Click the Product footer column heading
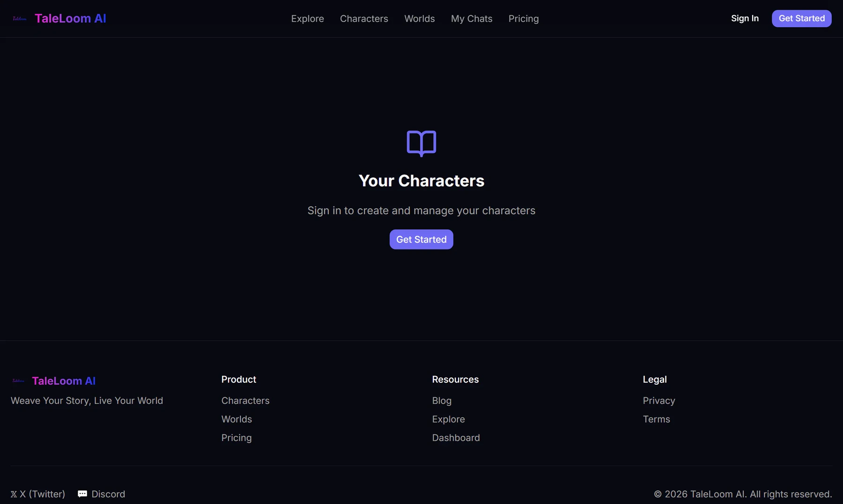Image resolution: width=843 pixels, height=504 pixels. pyautogui.click(x=239, y=380)
